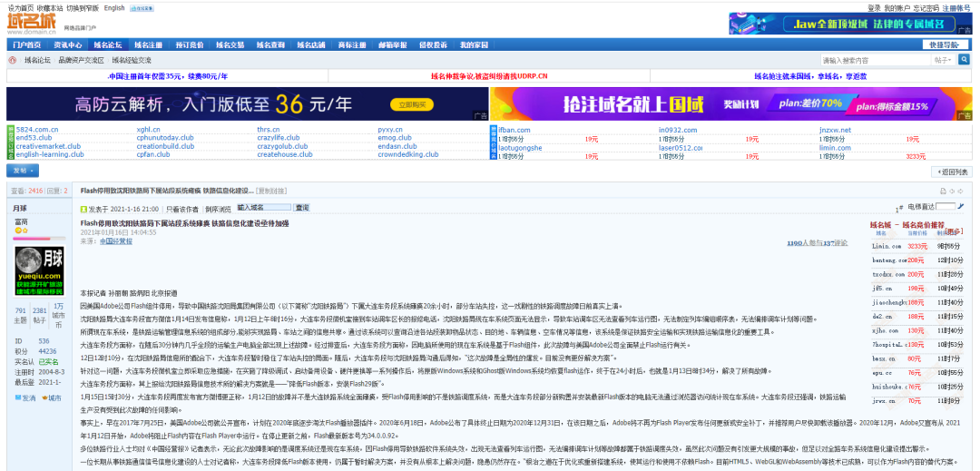Click the 月球 user avatar image

[x=39, y=271]
